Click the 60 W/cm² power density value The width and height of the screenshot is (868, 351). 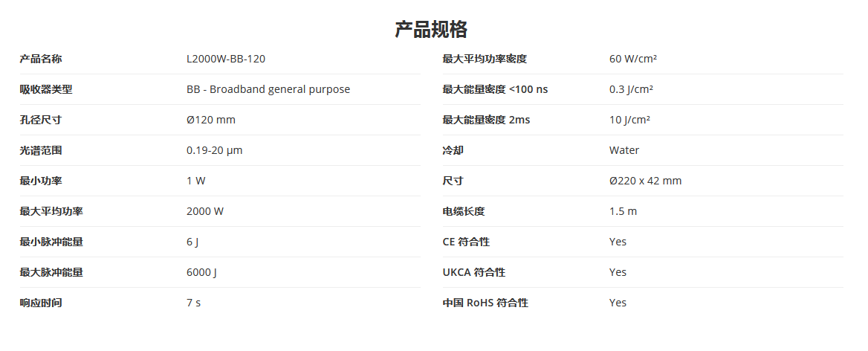633,59
